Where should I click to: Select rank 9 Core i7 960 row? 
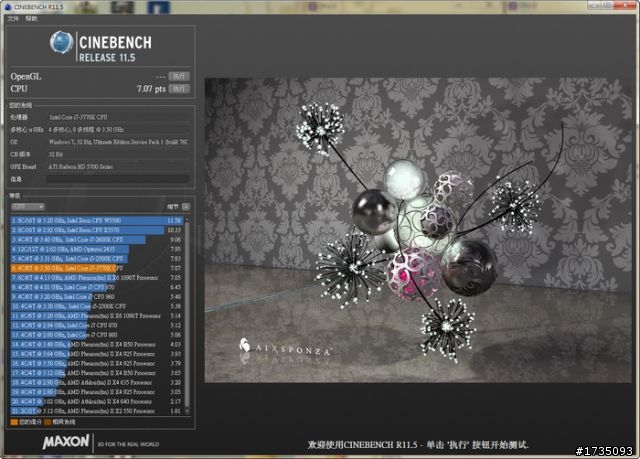click(97, 297)
